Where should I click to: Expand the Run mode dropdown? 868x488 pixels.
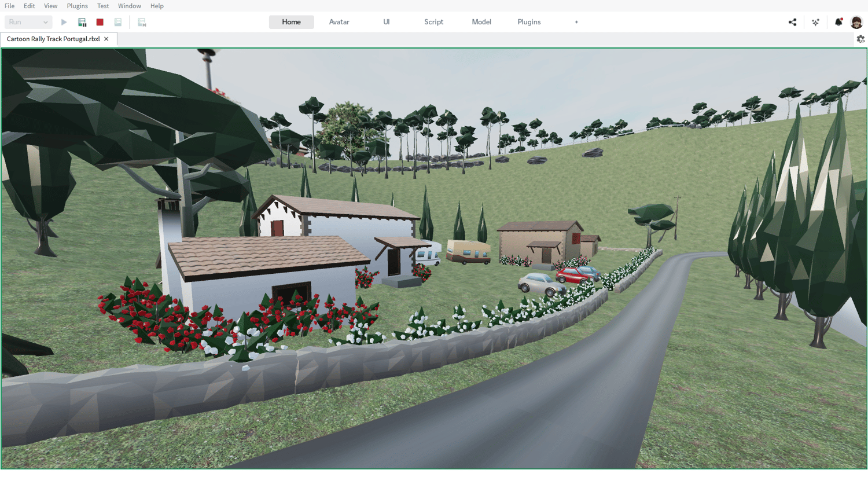[x=28, y=22]
